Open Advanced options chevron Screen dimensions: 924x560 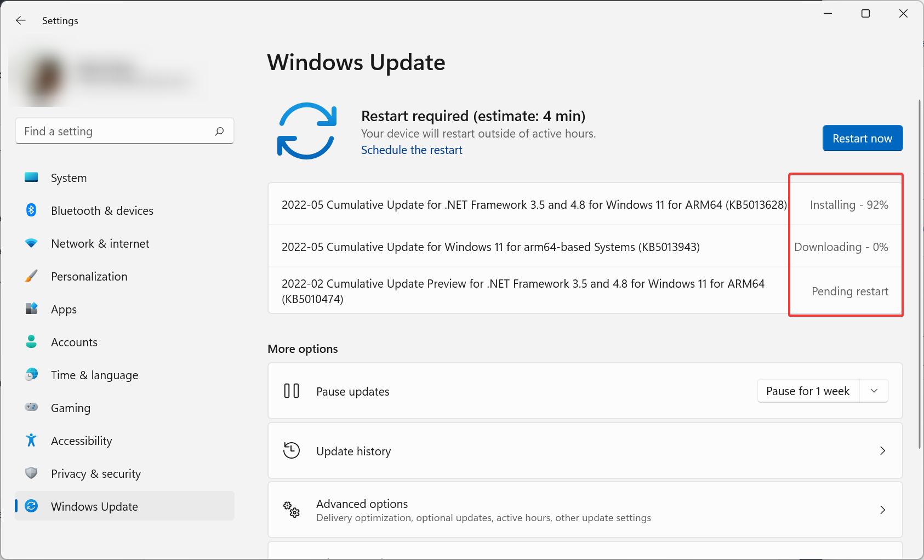(x=882, y=510)
